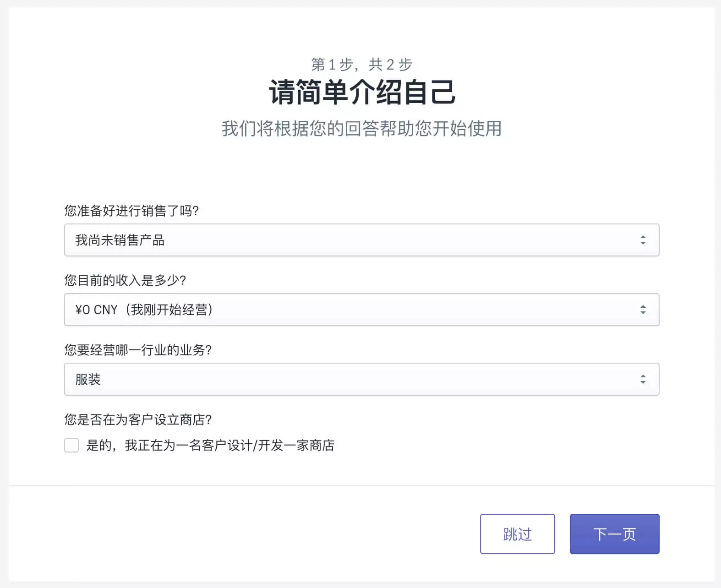Click the up-down arrow icon on the revenue dropdown
The image size is (721, 588).
point(643,309)
